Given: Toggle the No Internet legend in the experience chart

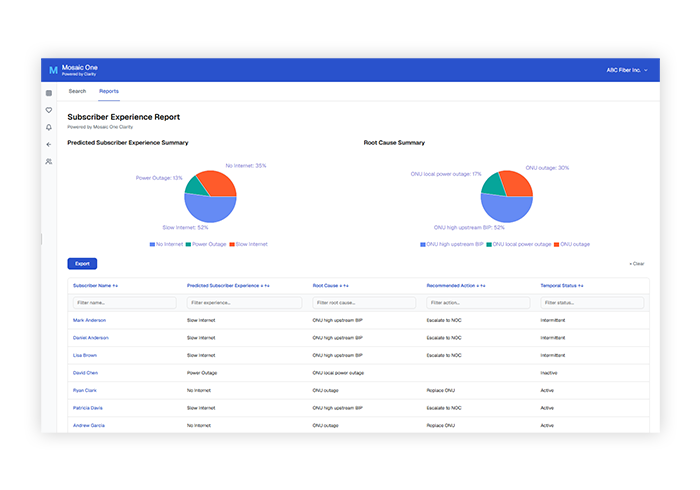Looking at the screenshot, I should [x=170, y=243].
